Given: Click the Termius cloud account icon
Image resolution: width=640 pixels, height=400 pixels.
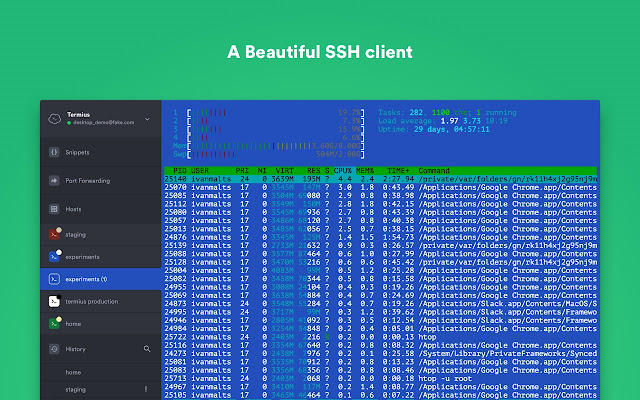Looking at the screenshot, I should [x=54, y=119].
